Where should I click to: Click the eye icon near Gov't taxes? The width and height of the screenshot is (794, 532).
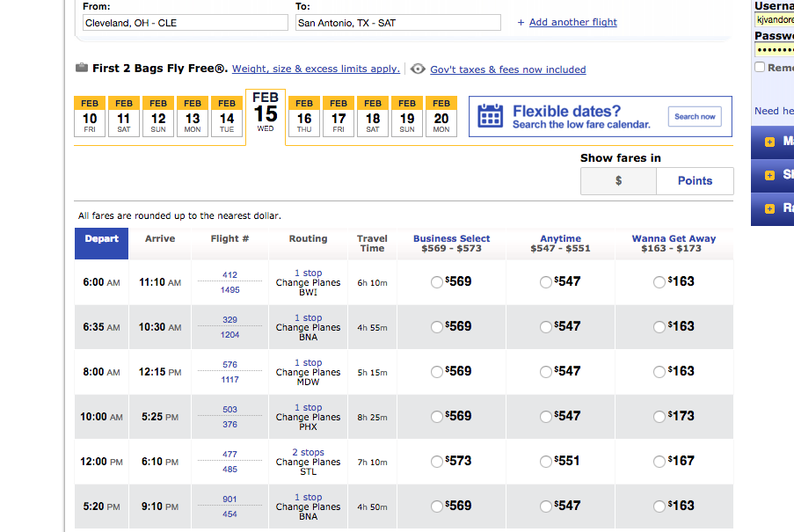tap(418, 69)
